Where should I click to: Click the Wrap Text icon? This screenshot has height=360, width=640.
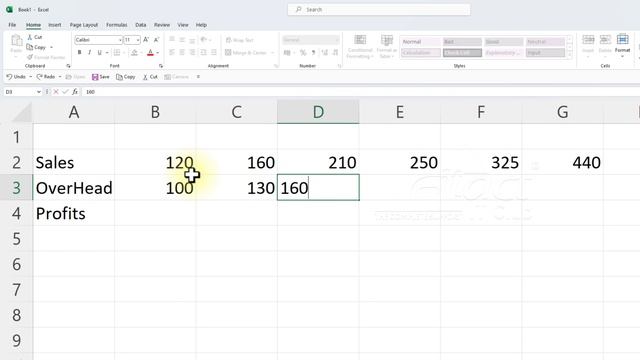[x=229, y=40]
